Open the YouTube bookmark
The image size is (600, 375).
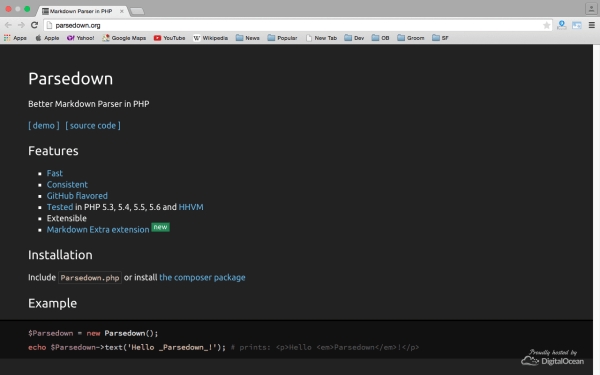(x=169, y=38)
